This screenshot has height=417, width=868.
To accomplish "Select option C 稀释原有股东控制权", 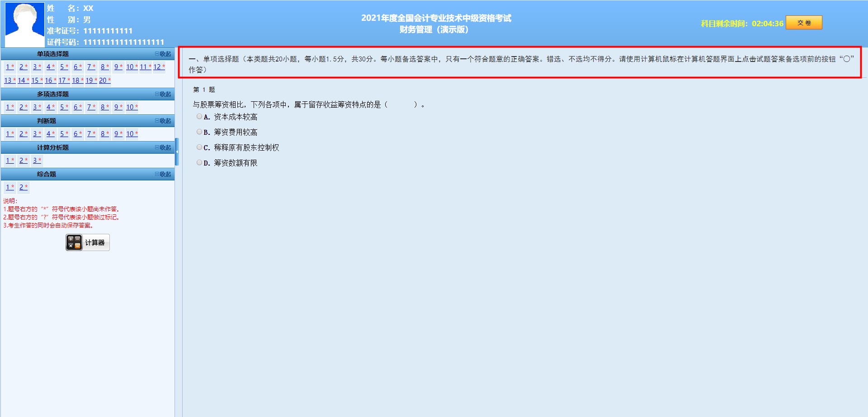I will tap(199, 147).
